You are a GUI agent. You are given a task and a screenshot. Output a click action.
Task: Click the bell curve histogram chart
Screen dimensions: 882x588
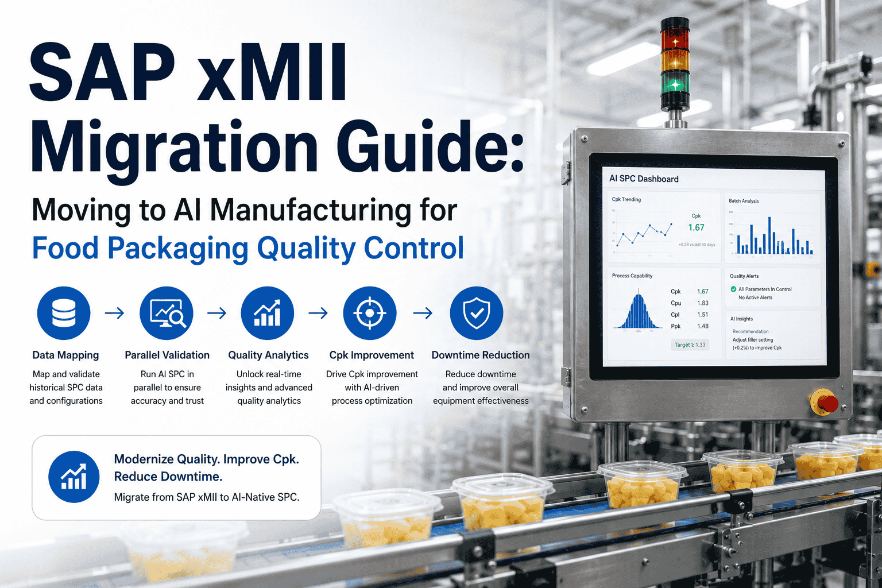point(638,311)
